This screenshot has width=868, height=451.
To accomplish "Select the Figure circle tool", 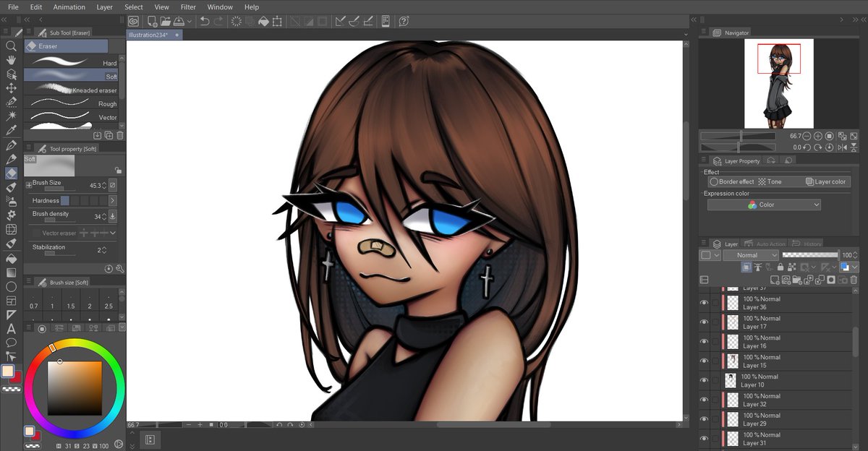I will coord(11,286).
